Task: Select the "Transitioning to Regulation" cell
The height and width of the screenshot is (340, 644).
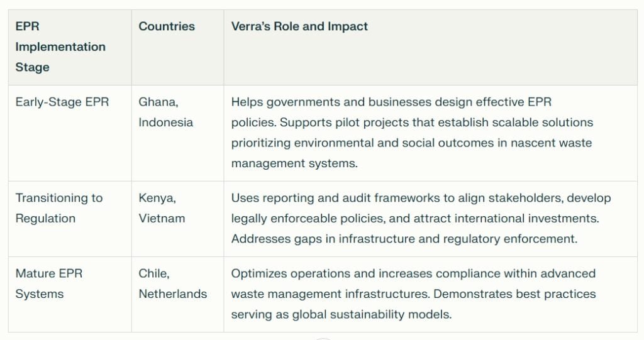Action: (59, 208)
